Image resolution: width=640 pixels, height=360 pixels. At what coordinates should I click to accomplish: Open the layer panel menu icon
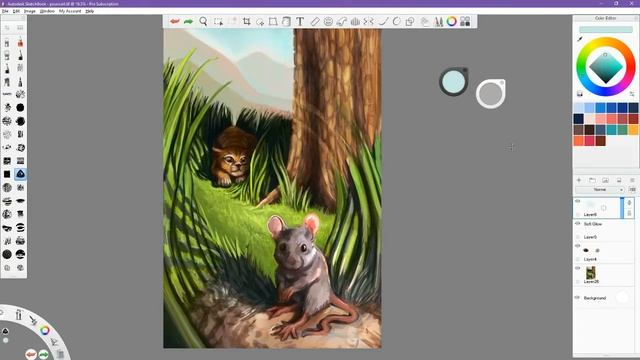(x=632, y=180)
